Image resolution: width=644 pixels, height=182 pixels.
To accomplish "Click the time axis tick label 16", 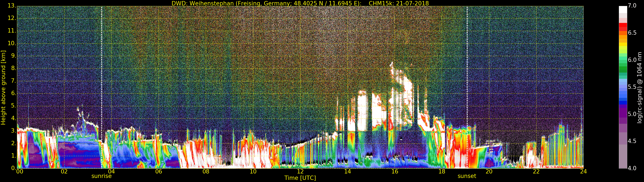I will [395, 172].
